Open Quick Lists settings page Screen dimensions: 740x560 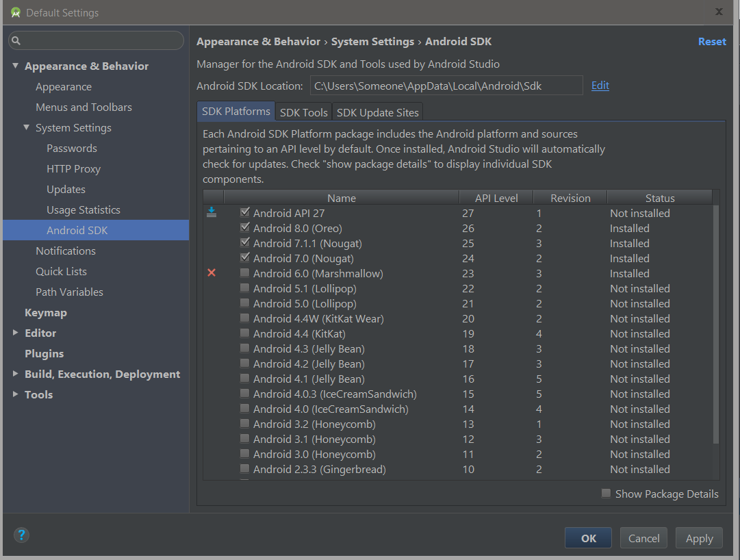tap(62, 271)
